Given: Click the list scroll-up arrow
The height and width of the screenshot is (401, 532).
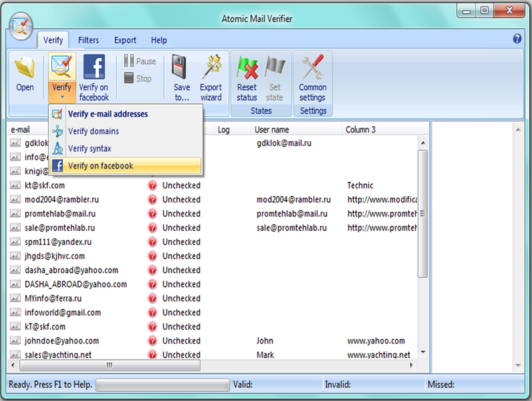Looking at the screenshot, I should pos(423,143).
